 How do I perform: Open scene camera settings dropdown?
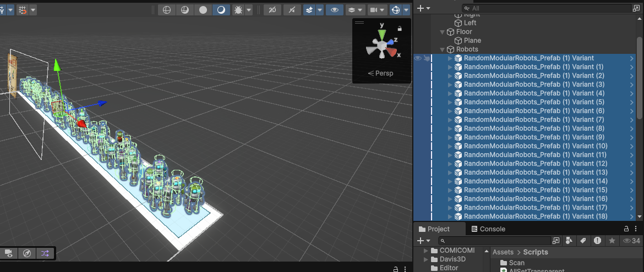coord(378,10)
